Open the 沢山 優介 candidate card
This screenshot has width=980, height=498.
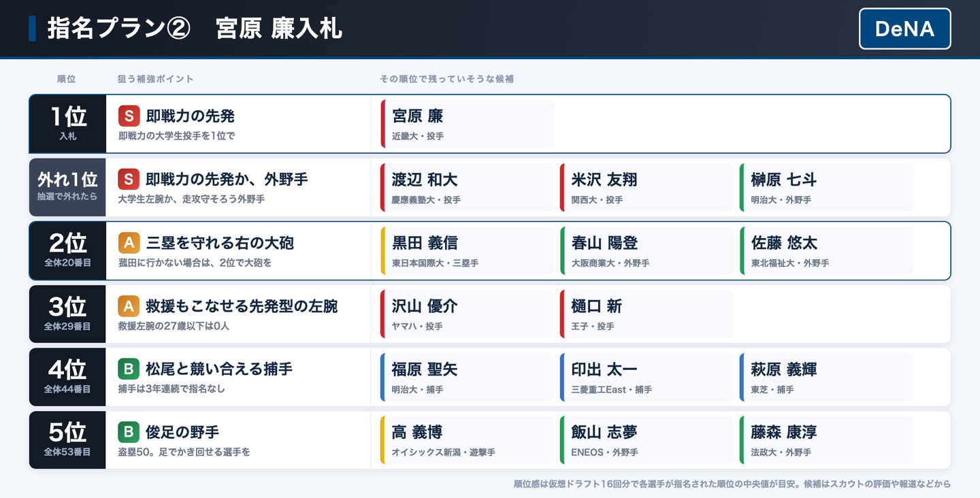[x=468, y=314]
